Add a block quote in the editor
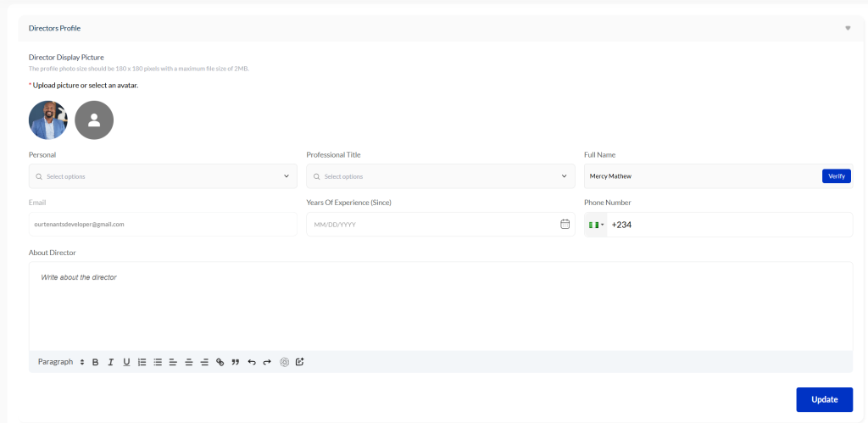 tap(236, 362)
